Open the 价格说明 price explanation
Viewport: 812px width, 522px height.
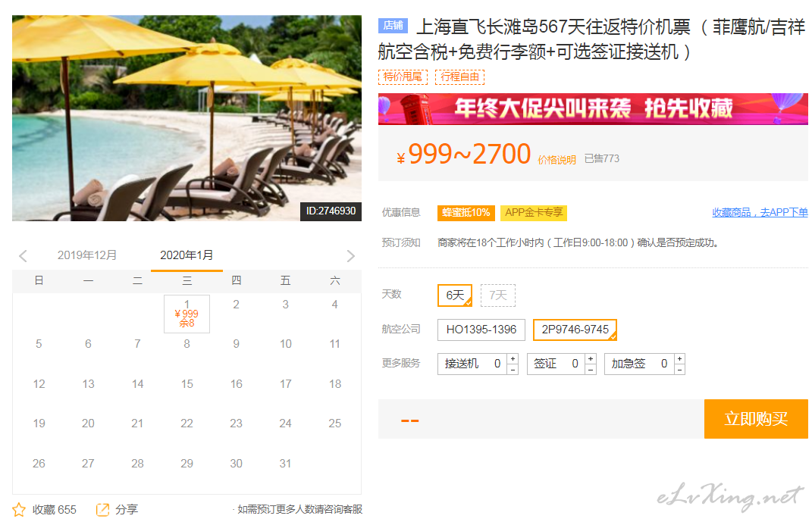(x=556, y=160)
